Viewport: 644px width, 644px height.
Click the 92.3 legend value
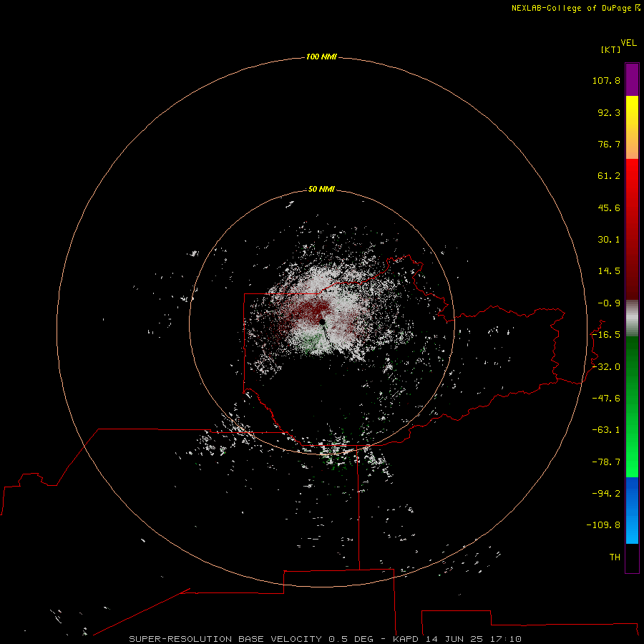point(609,112)
